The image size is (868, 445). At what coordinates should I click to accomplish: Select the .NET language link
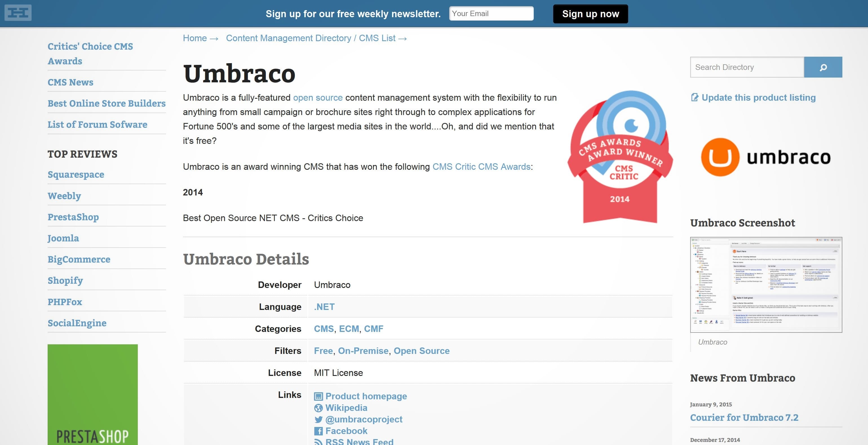[x=324, y=307]
